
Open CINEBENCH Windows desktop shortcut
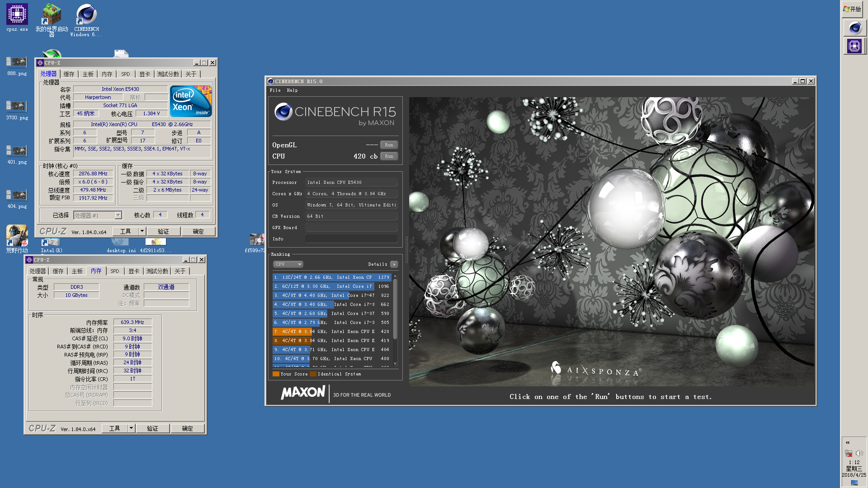click(86, 19)
